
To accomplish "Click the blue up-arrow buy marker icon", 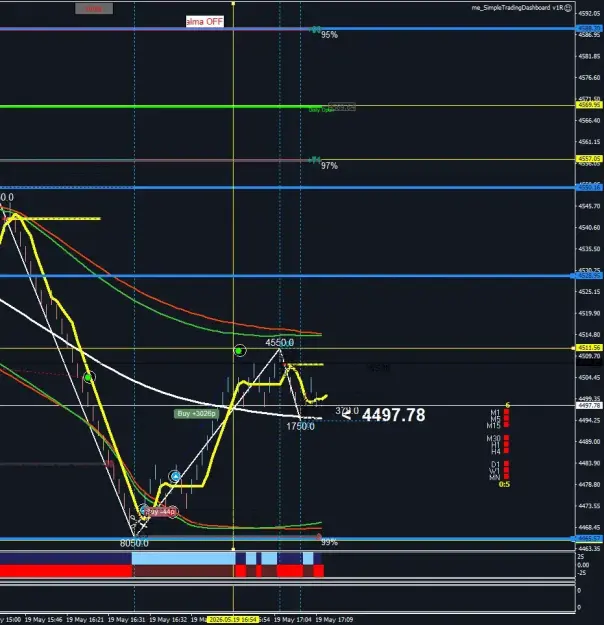I will [175, 476].
